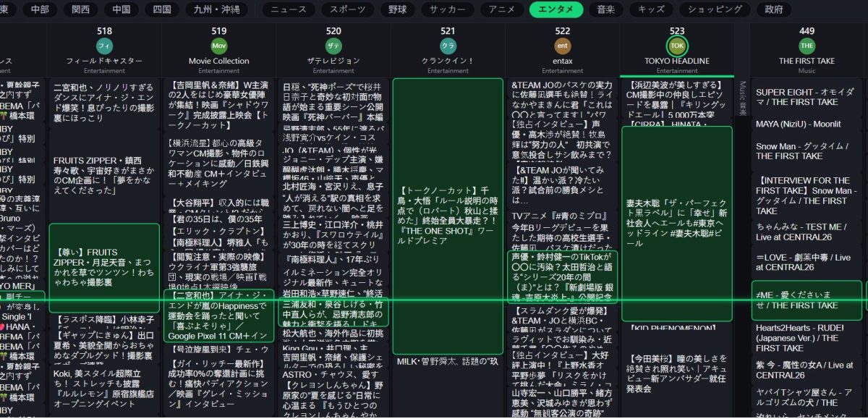Open the 【&TEAM JOが聞いてみた‼】program
Viewport: 868px width, 419px height.
click(562, 185)
